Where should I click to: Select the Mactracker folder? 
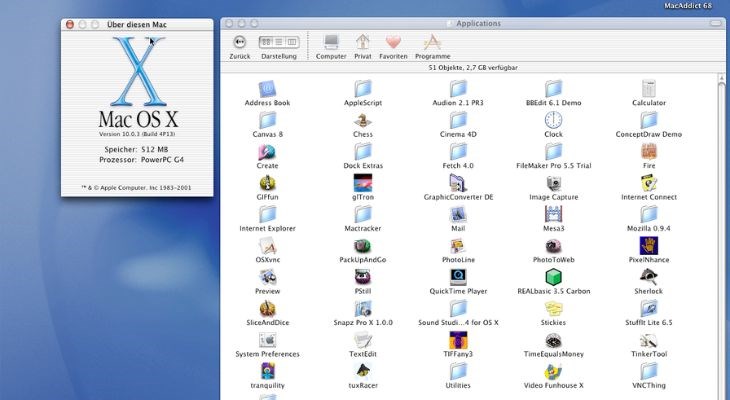363,214
